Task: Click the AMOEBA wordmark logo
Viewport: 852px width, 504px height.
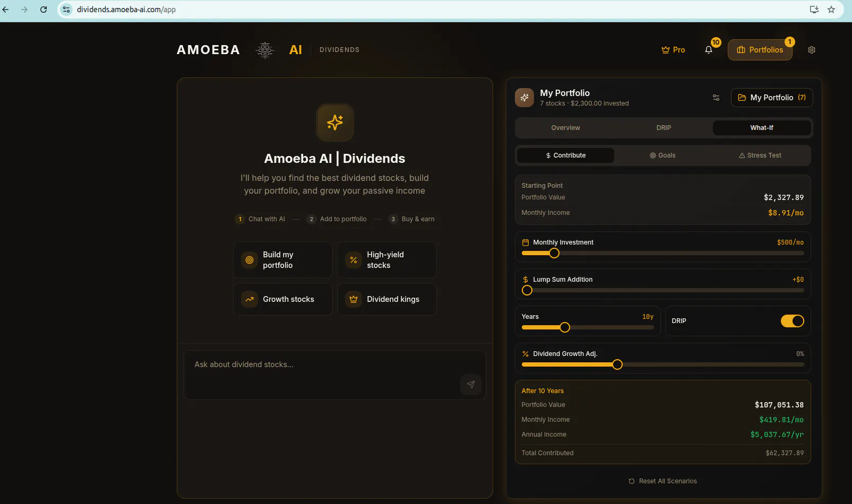Action: (x=209, y=50)
